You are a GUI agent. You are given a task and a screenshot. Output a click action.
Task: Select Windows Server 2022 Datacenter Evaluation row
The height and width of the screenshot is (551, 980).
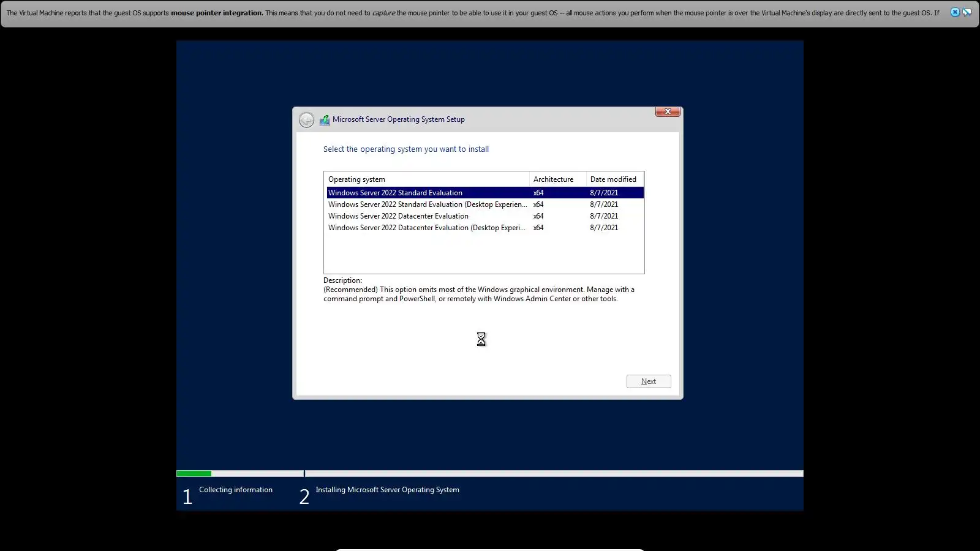(x=485, y=216)
